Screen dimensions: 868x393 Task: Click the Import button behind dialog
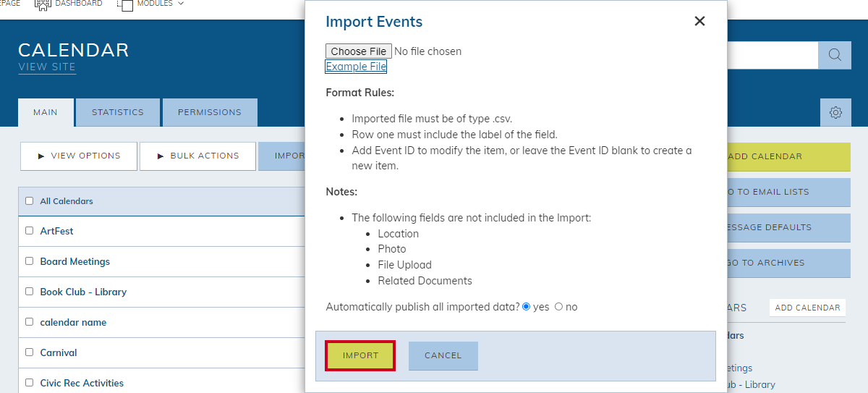(x=281, y=156)
